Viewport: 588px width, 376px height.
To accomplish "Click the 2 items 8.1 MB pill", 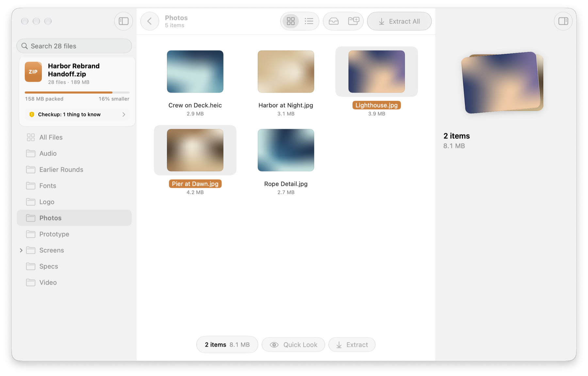I will click(227, 345).
